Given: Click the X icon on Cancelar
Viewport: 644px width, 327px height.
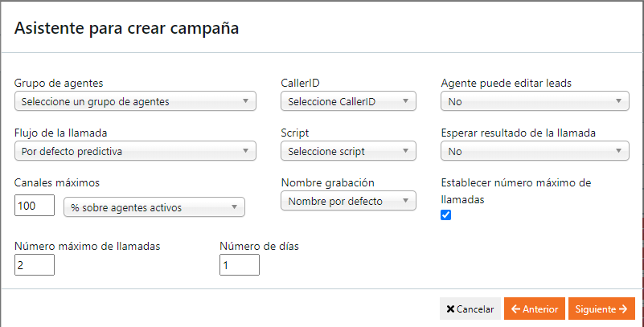Looking at the screenshot, I should pyautogui.click(x=450, y=309).
